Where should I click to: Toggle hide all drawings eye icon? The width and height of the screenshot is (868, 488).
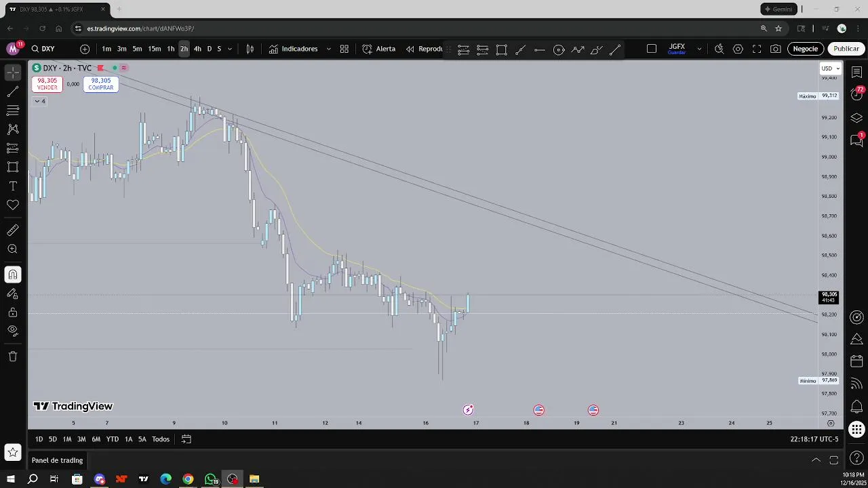[13, 331]
